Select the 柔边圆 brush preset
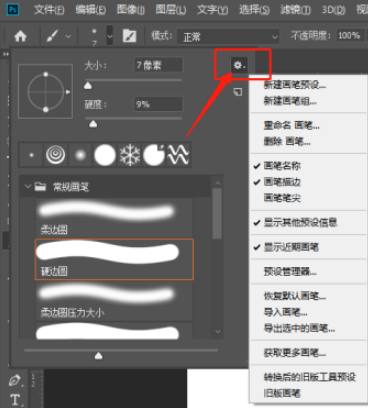 pos(114,217)
